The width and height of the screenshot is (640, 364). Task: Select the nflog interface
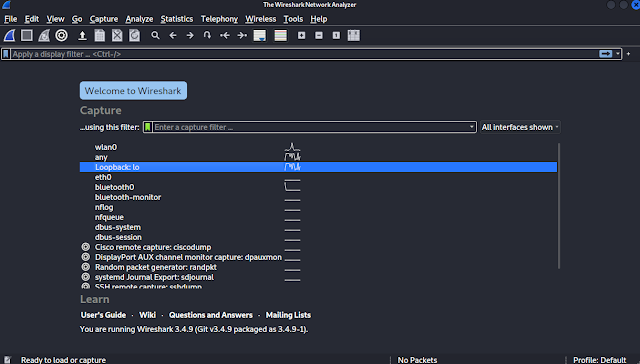[318, 207]
